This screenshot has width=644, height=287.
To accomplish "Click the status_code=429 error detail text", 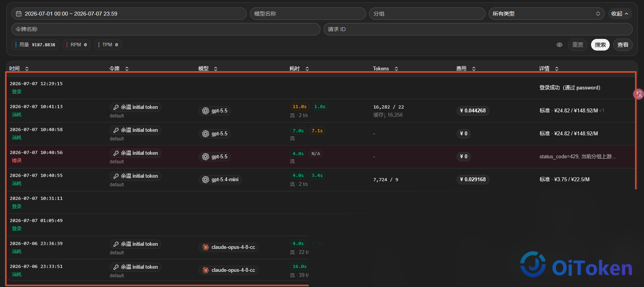I will pyautogui.click(x=578, y=157).
